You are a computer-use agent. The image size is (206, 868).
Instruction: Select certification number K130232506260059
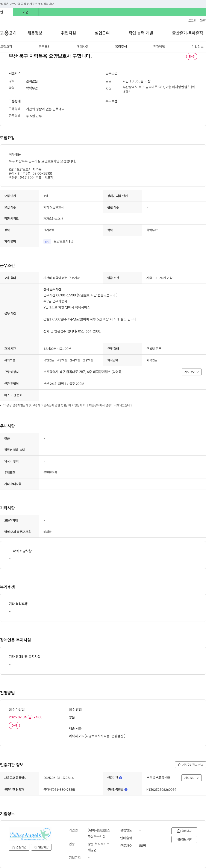161,790
